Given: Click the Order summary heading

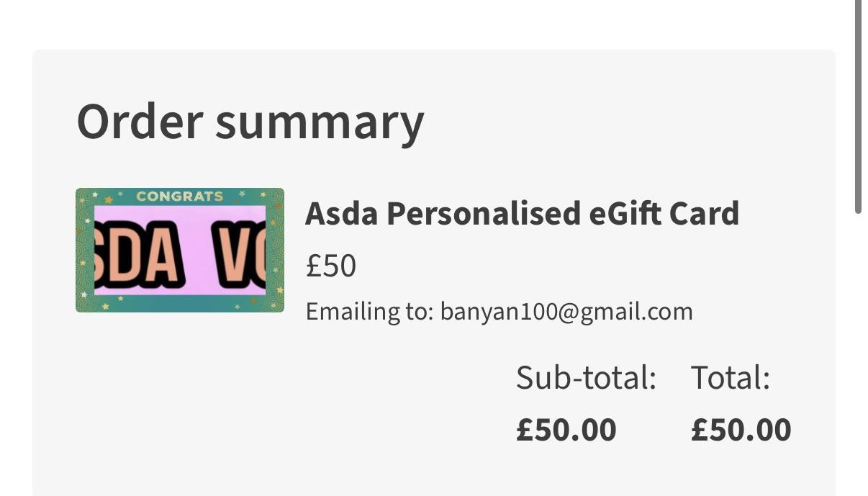Looking at the screenshot, I should (250, 121).
